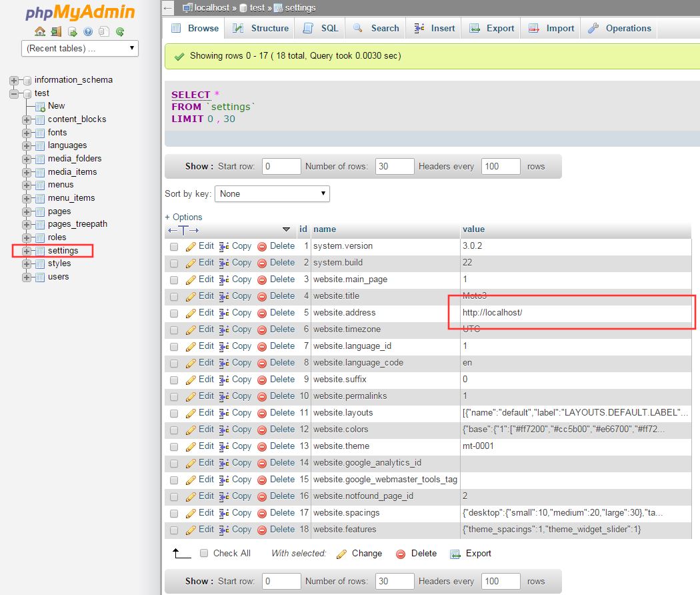Collapse the test database node
This screenshot has width=700, height=595.
click(14, 94)
